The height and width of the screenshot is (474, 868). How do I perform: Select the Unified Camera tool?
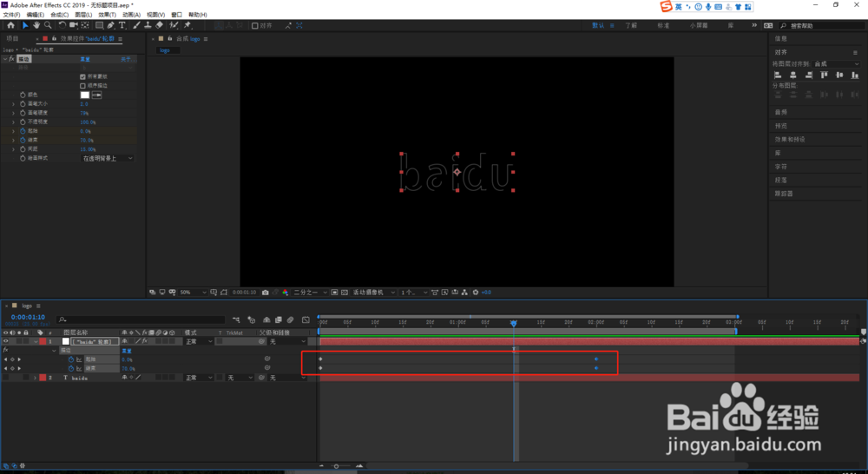73,25
